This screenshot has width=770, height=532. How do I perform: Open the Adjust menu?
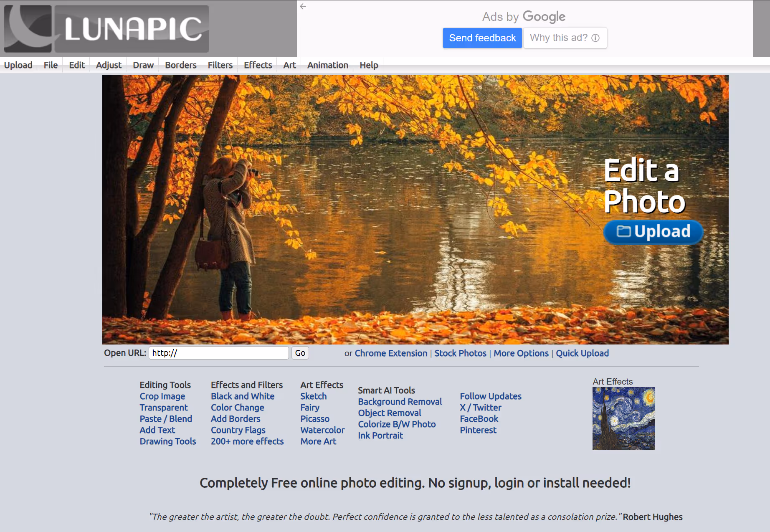(x=108, y=65)
